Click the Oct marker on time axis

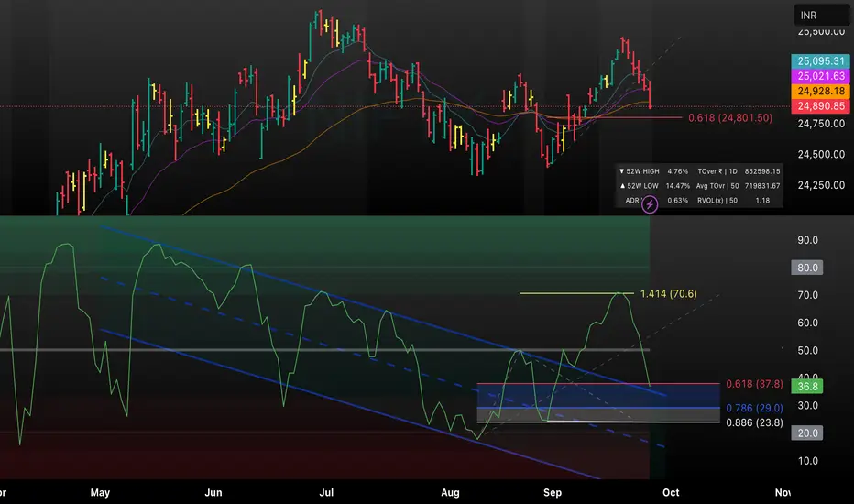671,493
